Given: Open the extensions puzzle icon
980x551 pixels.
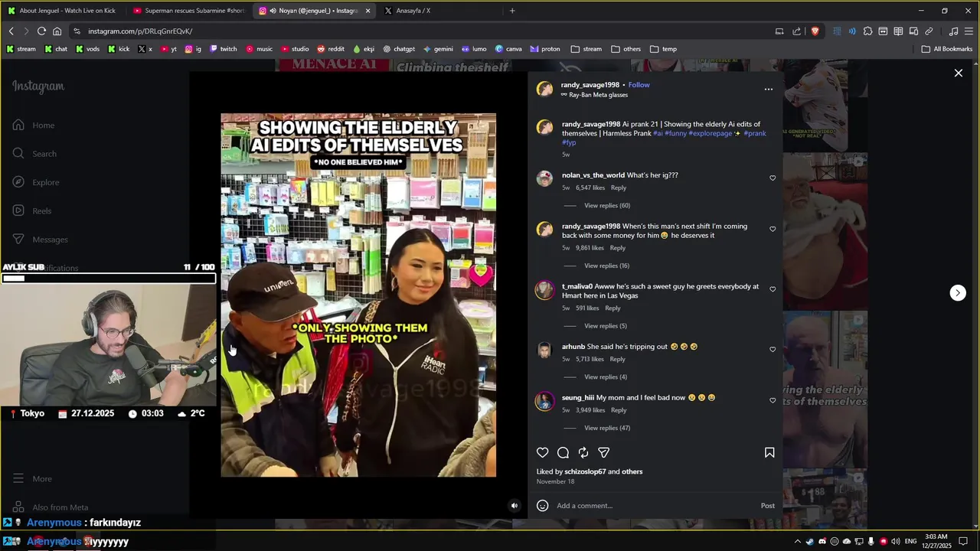Looking at the screenshot, I should (x=867, y=31).
